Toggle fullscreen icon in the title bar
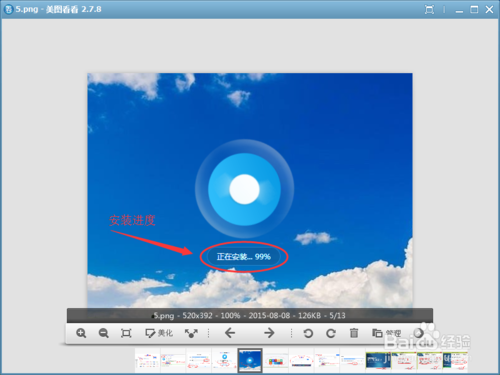This screenshot has height=375, width=500. coord(429,10)
